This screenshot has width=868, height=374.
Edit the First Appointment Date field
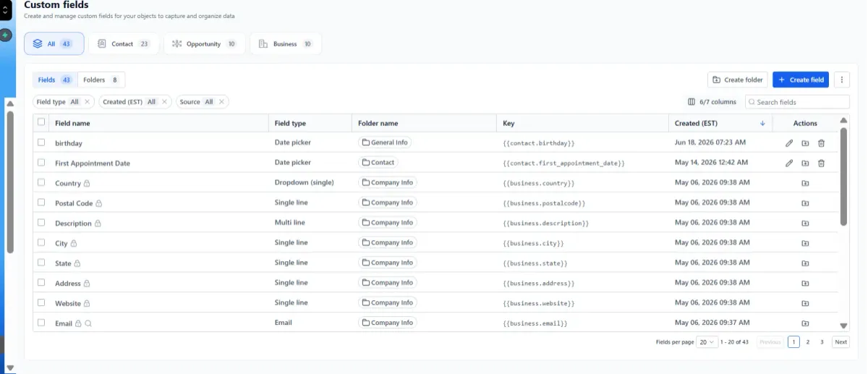click(789, 163)
